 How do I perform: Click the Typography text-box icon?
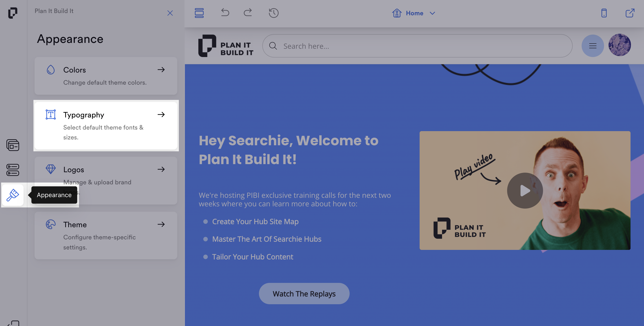click(x=50, y=115)
